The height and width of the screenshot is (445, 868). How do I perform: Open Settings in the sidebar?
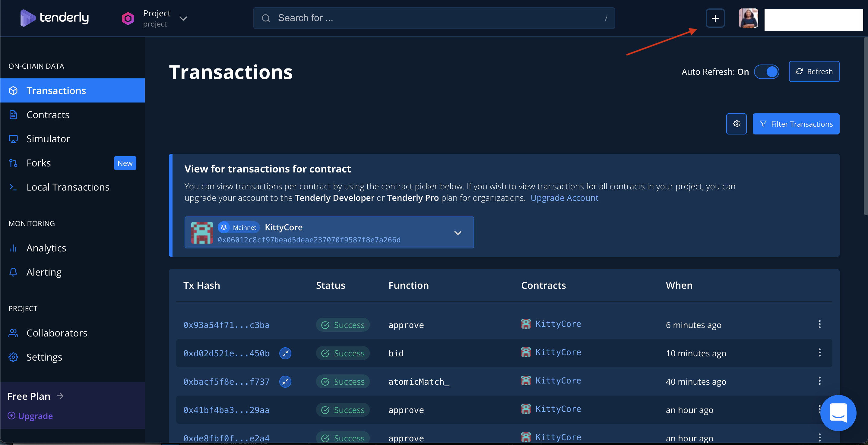[72, 357]
